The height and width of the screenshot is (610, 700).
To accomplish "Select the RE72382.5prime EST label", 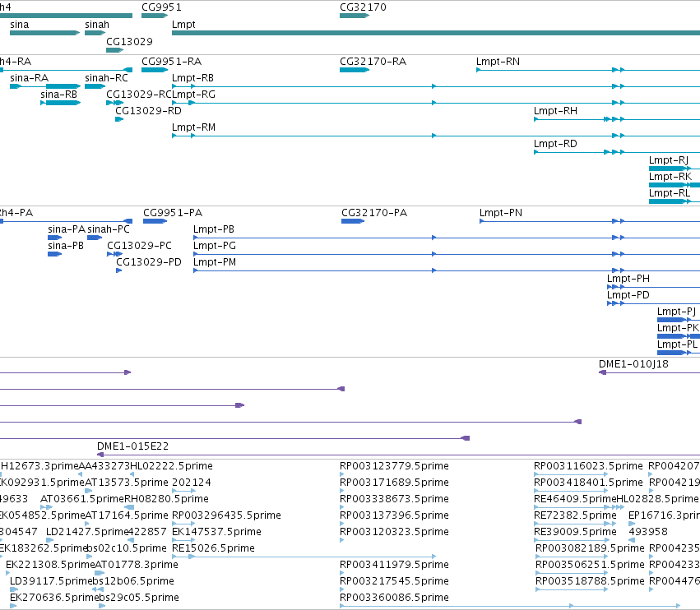I will (575, 515).
